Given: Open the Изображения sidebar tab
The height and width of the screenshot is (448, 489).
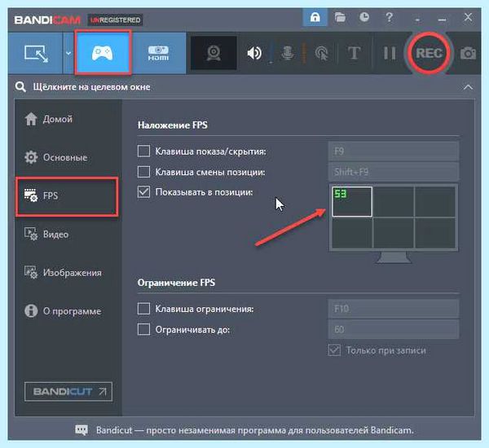Looking at the screenshot, I should click(x=67, y=273).
